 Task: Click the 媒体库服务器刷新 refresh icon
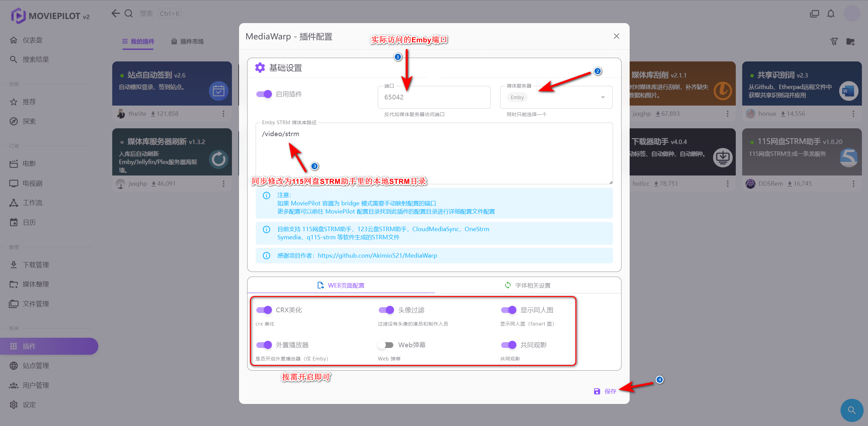point(219,160)
